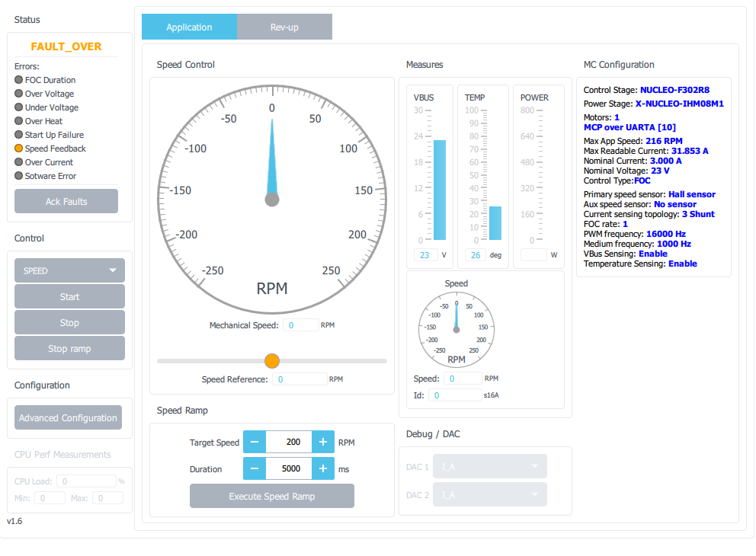Viewport: 756px width, 556px height.
Task: Click the Over Voltage error indicator
Action: pos(19,94)
